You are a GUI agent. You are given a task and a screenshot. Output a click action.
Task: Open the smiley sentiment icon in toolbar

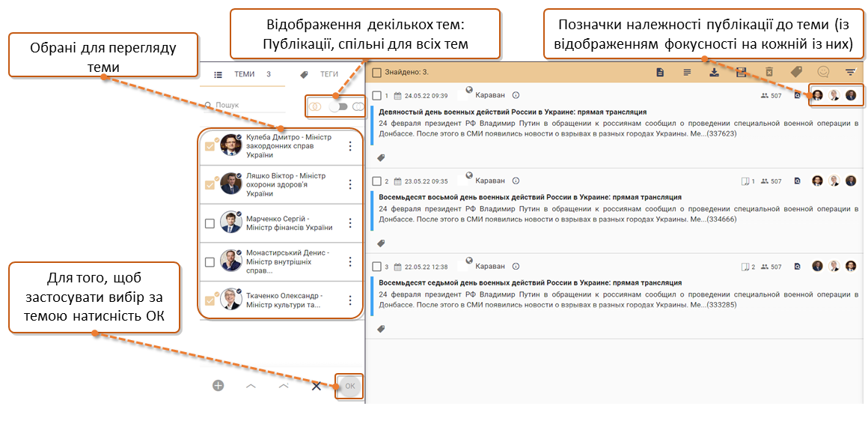[x=824, y=72]
